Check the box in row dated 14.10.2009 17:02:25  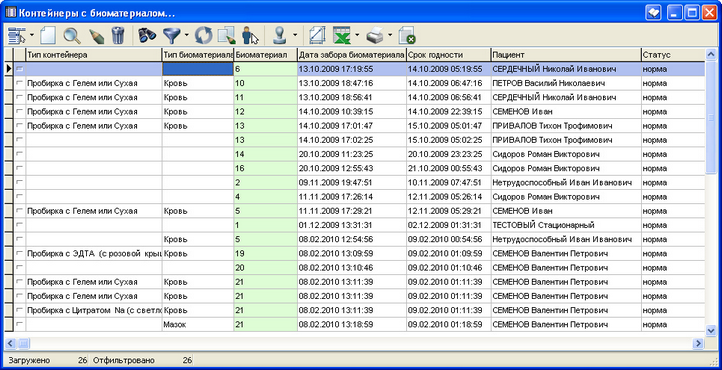pyautogui.click(x=19, y=140)
